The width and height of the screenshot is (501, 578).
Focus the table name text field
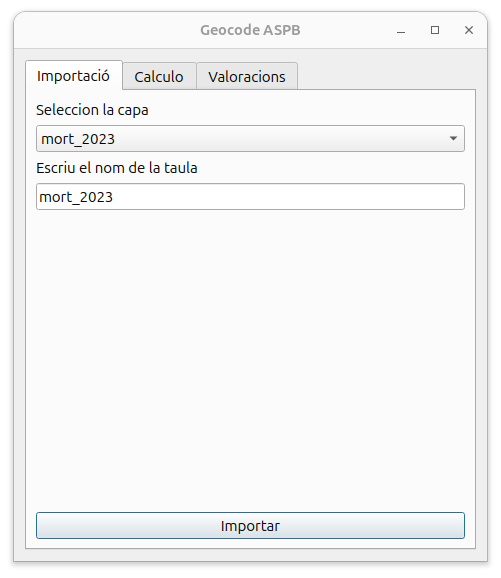[250, 197]
